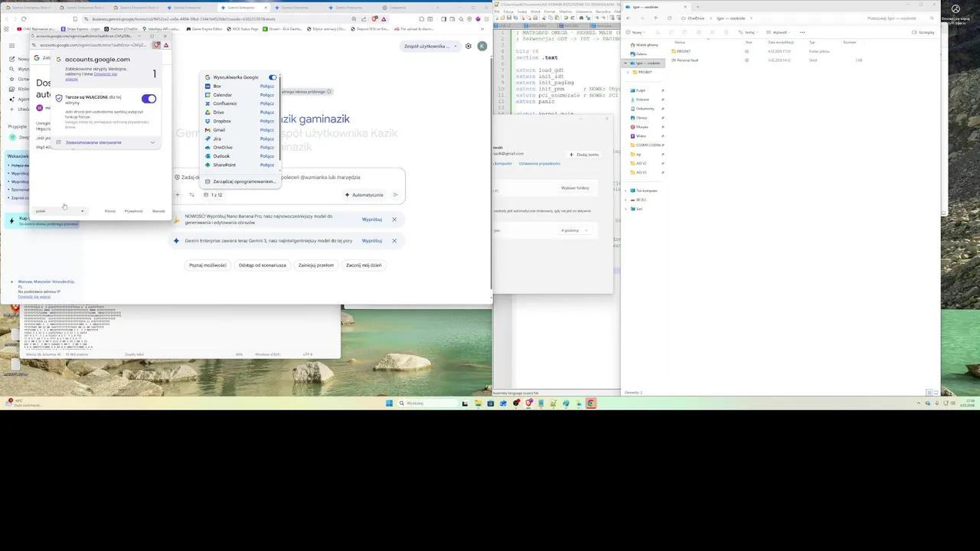Screen dimensions: 980x551
Task: Open the Automatycznie model selector
Action: click(x=364, y=194)
